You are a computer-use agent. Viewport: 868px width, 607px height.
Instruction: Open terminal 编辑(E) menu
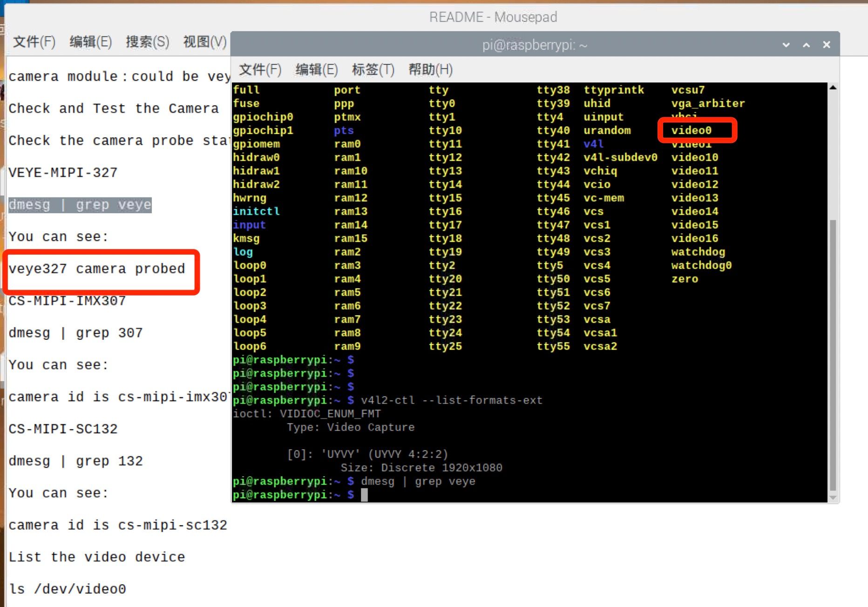[x=317, y=70]
